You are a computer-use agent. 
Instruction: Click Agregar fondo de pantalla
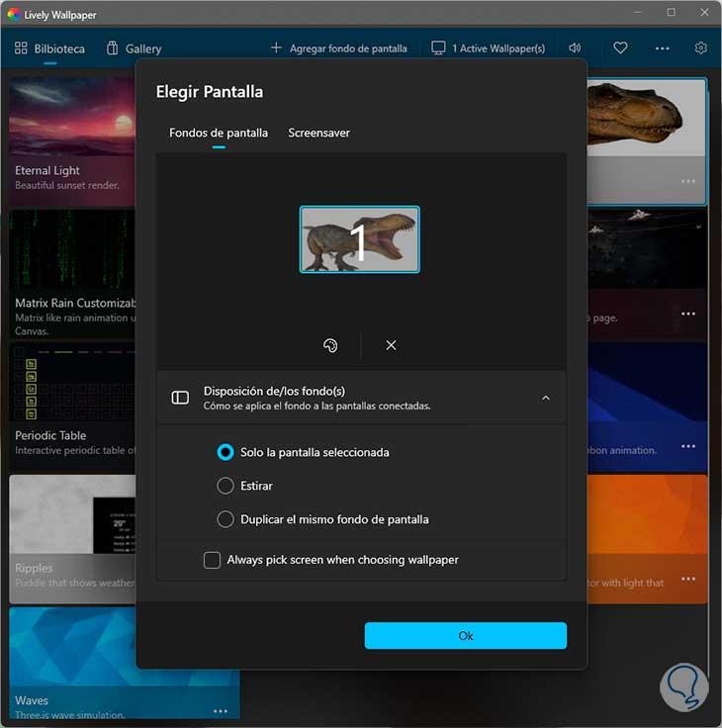339,48
